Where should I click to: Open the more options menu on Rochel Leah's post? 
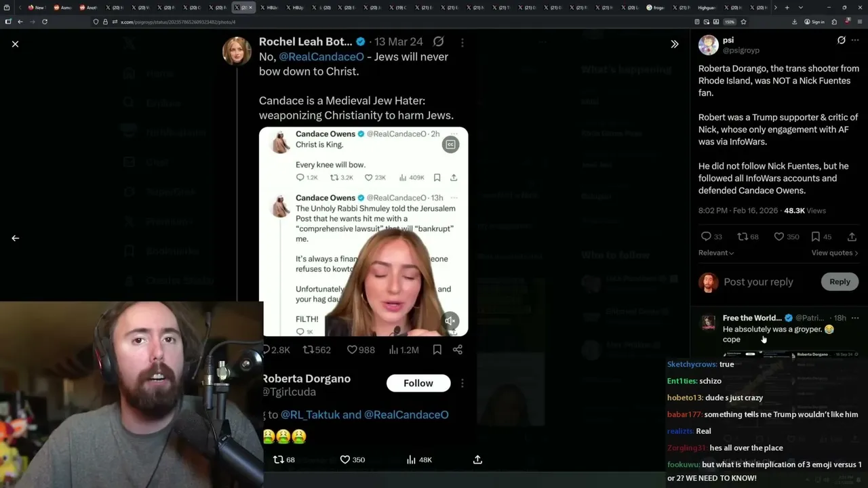click(462, 42)
